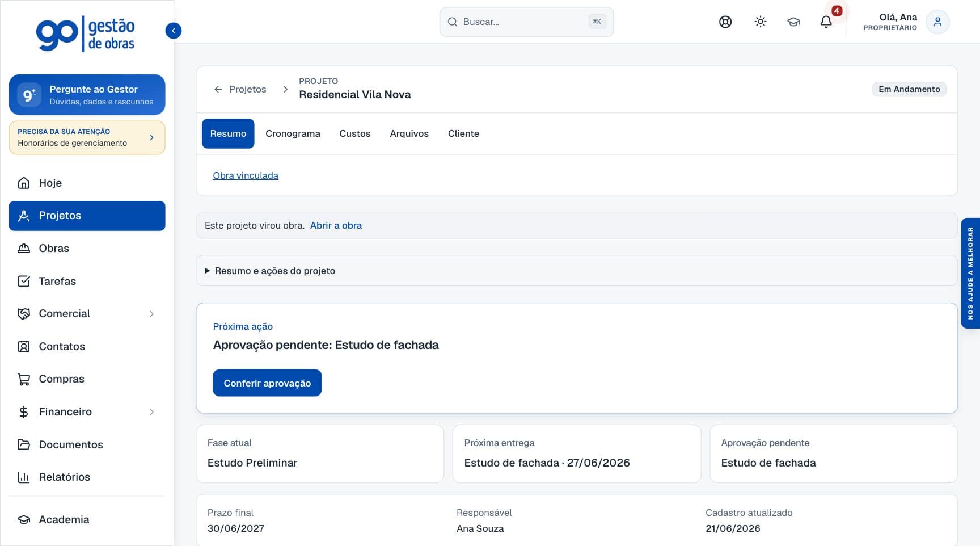
Task: Open Relatórios in the sidebar
Action: click(x=87, y=477)
